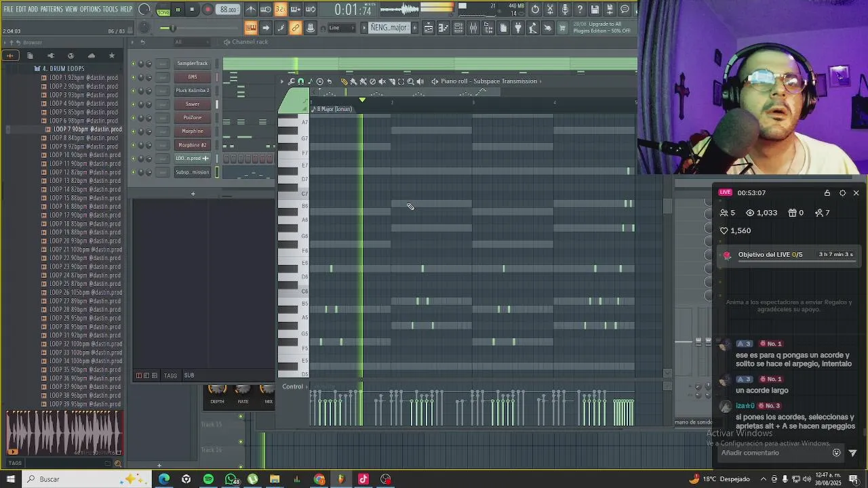Toggle the 3-2-1 countdown before recording
The height and width of the screenshot is (488, 868).
click(x=281, y=9)
